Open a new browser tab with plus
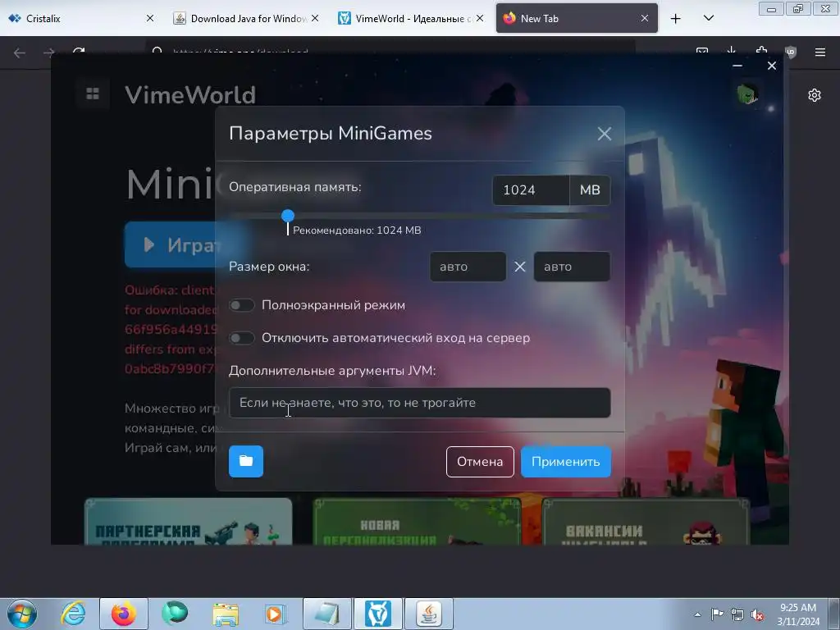 pos(676,19)
